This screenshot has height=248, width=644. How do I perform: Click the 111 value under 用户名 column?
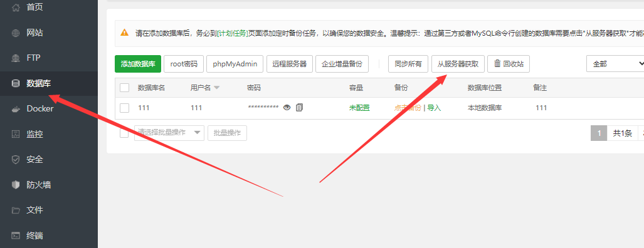[196, 108]
